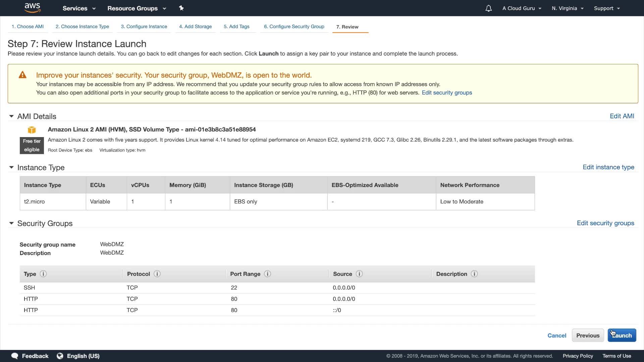Click the Edit instance type link

tap(608, 167)
